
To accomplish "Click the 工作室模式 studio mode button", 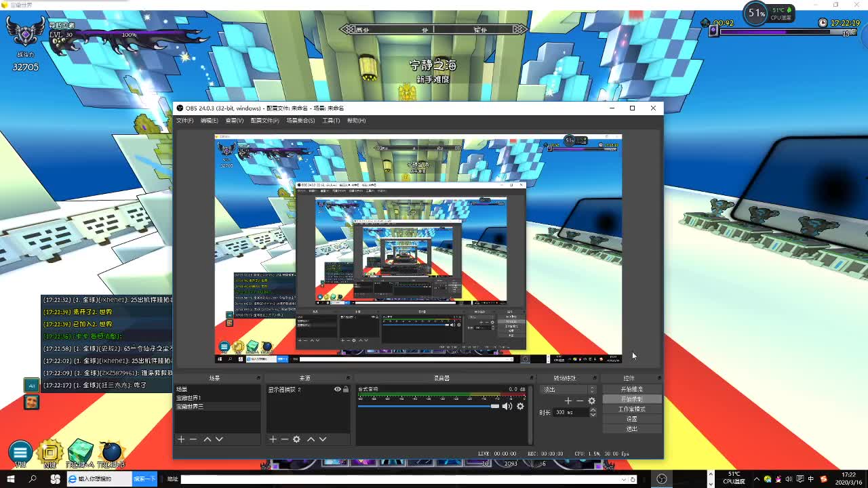I will click(x=631, y=409).
